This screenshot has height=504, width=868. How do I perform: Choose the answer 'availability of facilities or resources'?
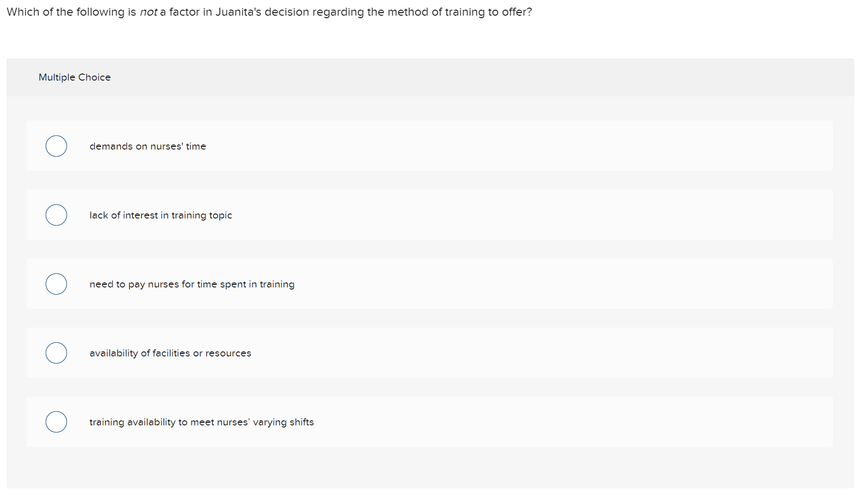(x=170, y=352)
